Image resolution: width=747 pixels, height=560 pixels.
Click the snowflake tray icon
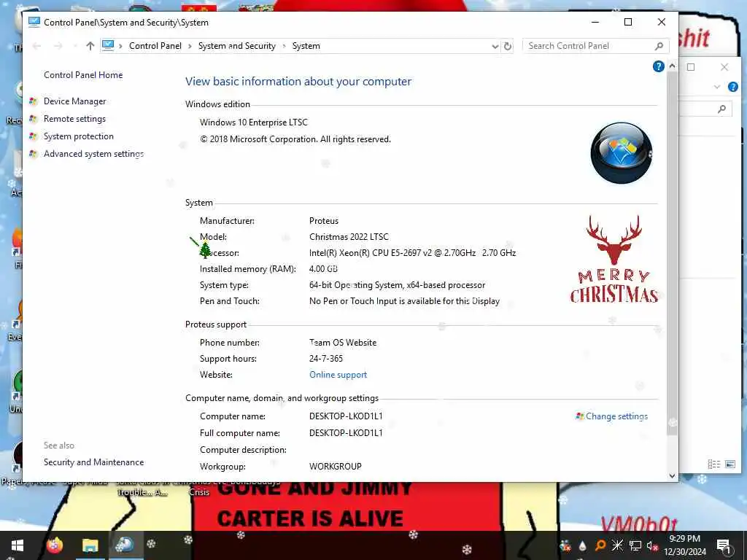pos(617,545)
